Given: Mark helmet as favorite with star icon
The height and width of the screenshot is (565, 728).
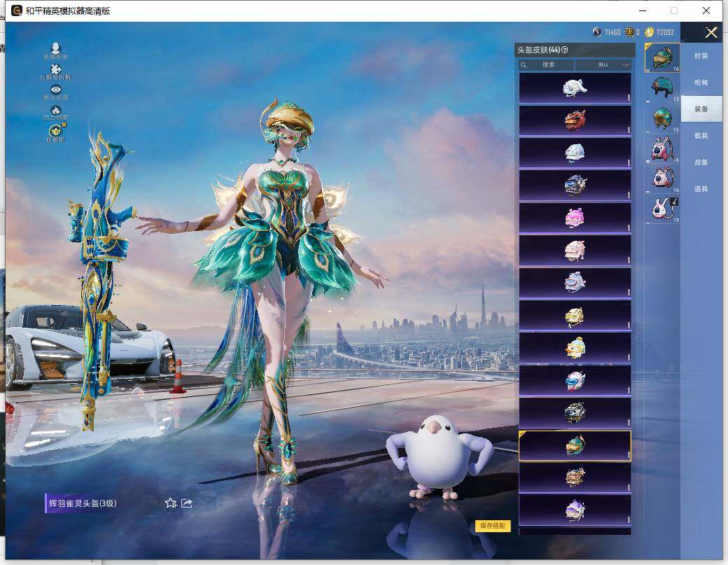Looking at the screenshot, I should tap(170, 503).
